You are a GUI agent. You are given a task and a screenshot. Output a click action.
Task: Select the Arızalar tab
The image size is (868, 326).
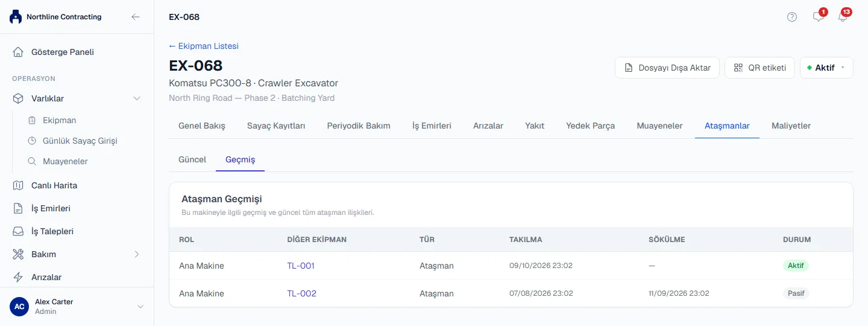[488, 126]
